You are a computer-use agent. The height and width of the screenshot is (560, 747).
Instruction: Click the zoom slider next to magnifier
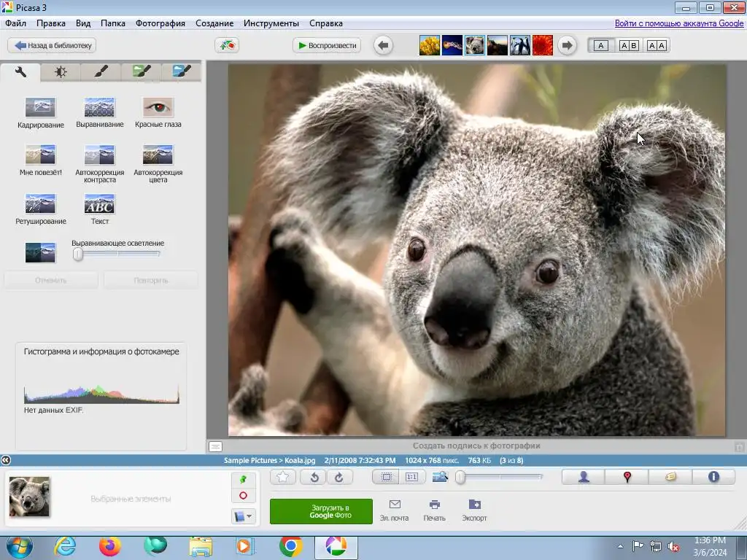pos(460,477)
